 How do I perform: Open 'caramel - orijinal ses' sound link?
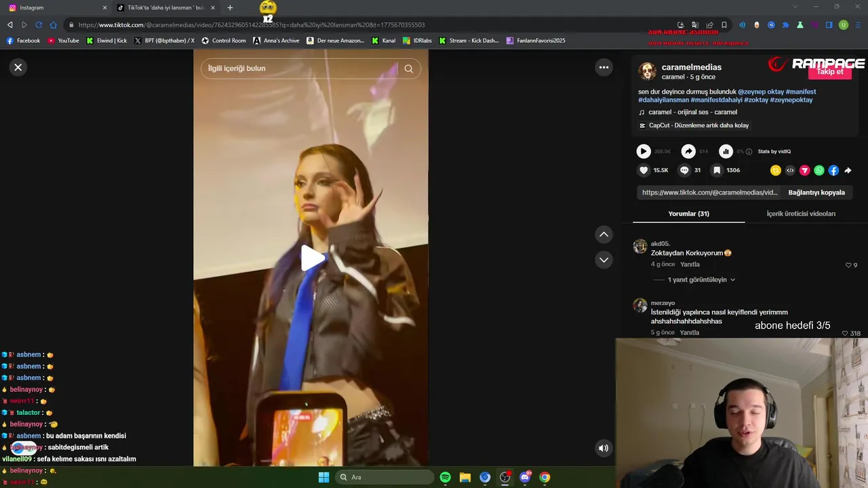click(x=692, y=113)
